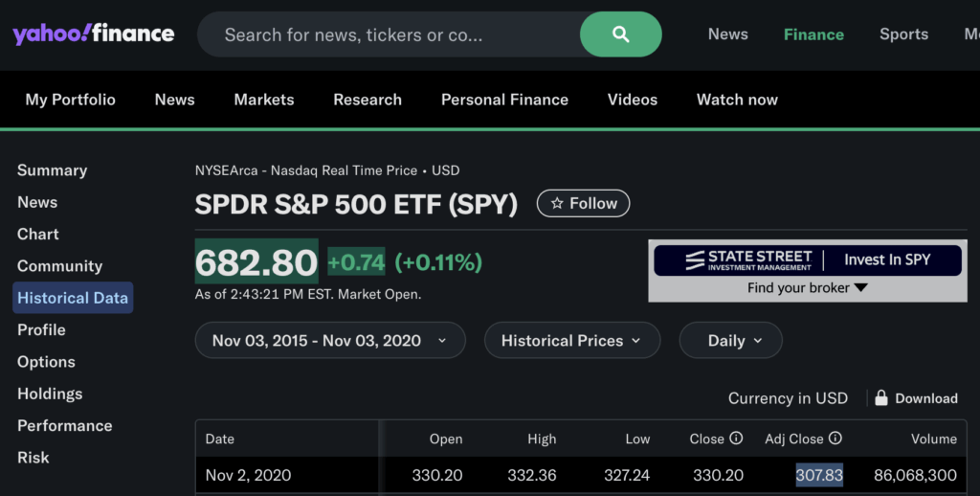Follow SPY with the star button
Screen dimensions: 980x496
[583, 203]
